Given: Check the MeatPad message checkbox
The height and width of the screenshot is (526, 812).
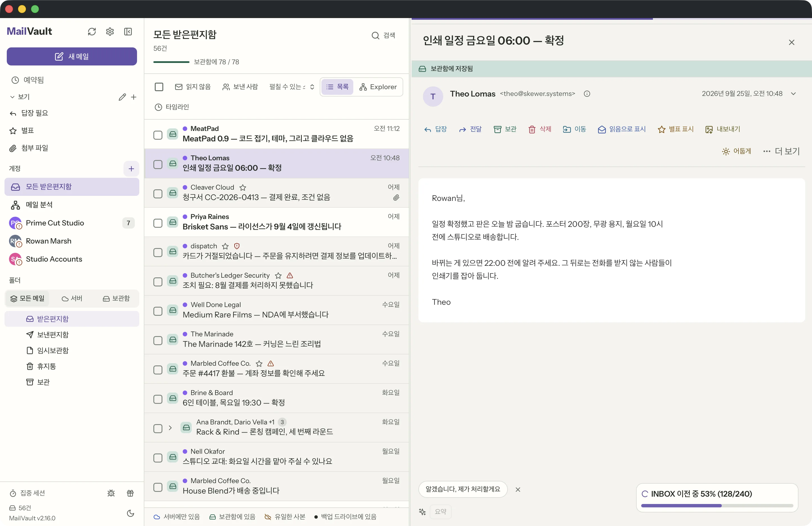Looking at the screenshot, I should click(x=158, y=135).
